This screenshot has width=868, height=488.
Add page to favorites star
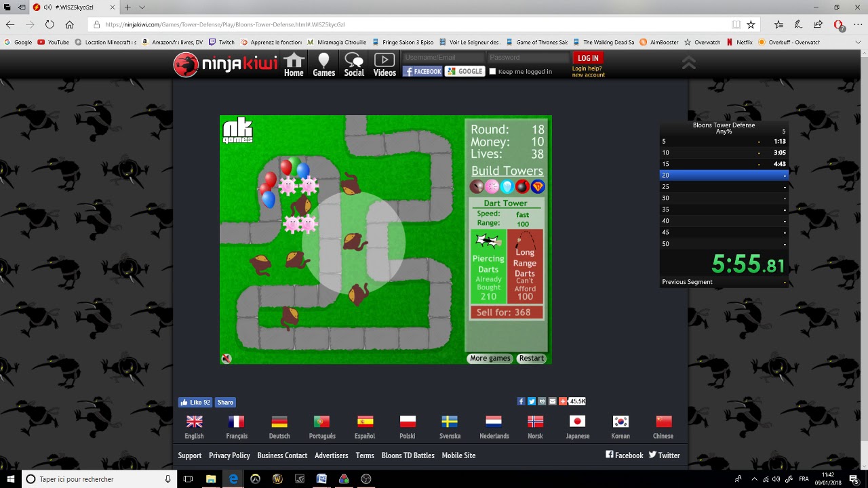pyautogui.click(x=751, y=24)
